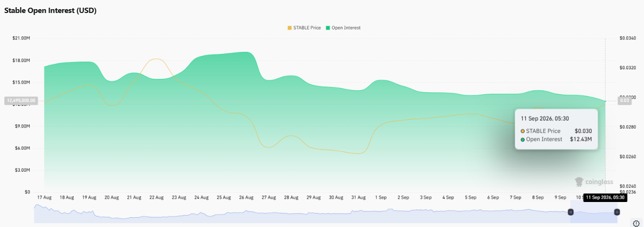This screenshot has width=644, height=227.
Task: Click the yellow STABLE Price legend marker
Action: [290, 28]
